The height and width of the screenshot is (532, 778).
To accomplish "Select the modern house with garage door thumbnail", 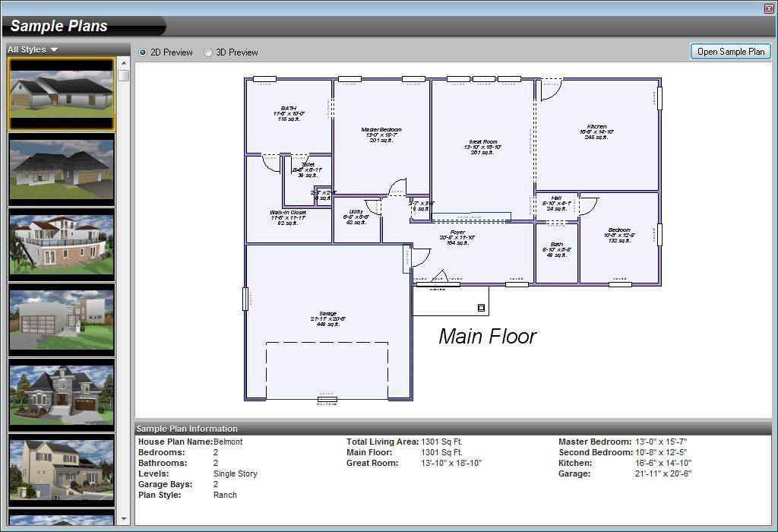I will click(x=62, y=320).
